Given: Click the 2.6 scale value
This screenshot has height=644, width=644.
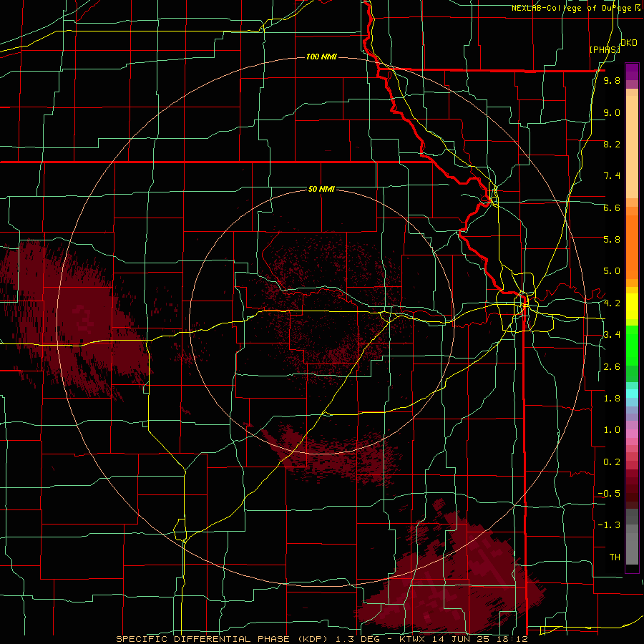Looking at the screenshot, I should click(612, 367).
